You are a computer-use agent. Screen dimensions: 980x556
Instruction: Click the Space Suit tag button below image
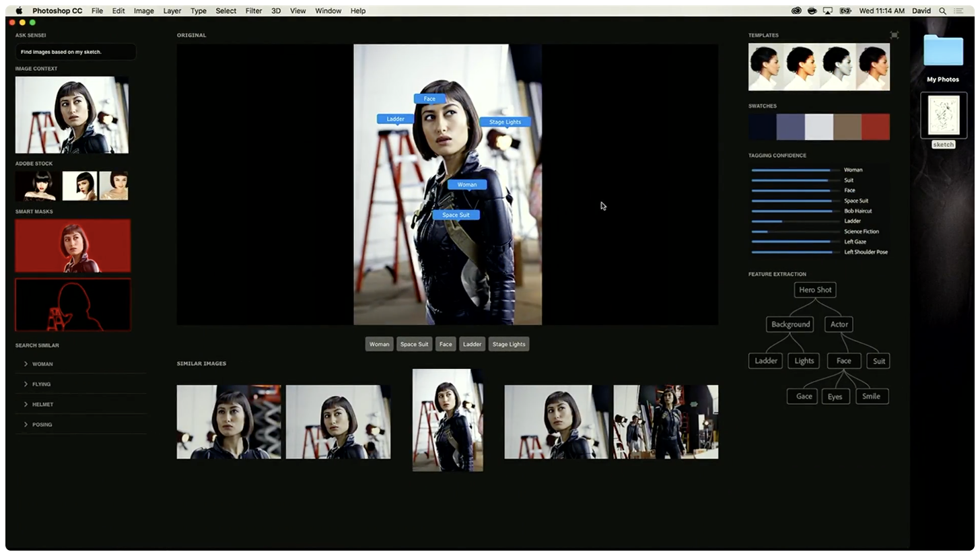click(414, 344)
